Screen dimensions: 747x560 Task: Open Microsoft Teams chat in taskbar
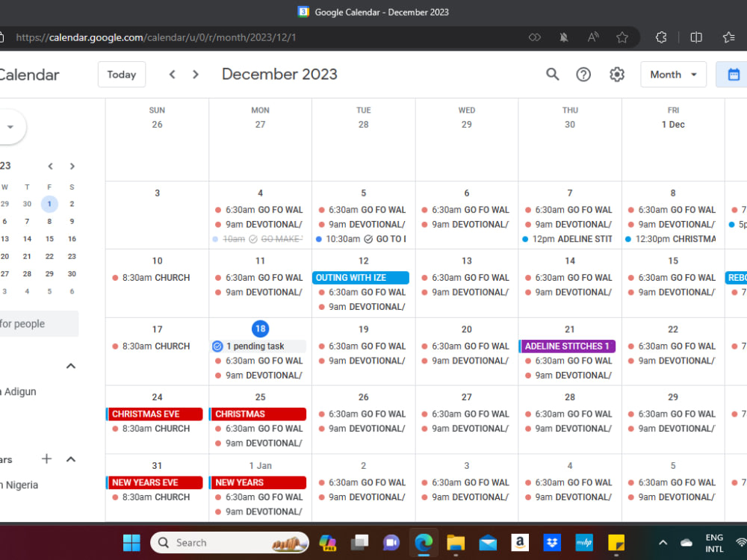pos(391,542)
